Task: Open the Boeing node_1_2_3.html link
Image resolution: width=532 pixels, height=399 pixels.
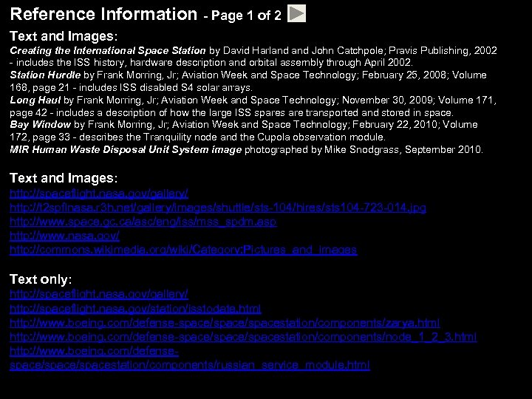Action: tap(243, 337)
